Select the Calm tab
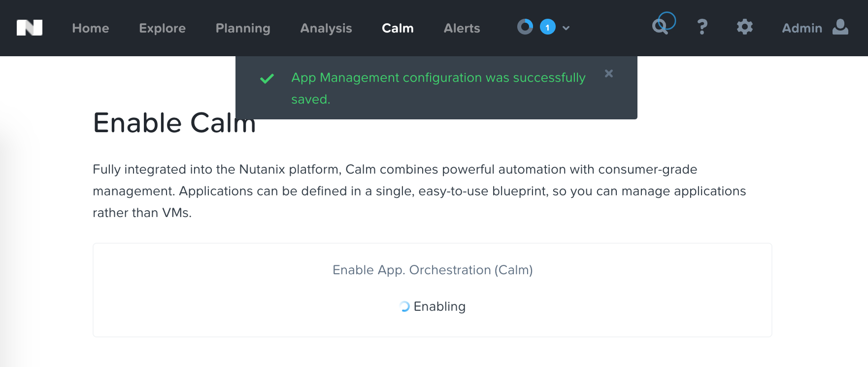The height and width of the screenshot is (367, 868). pyautogui.click(x=398, y=28)
